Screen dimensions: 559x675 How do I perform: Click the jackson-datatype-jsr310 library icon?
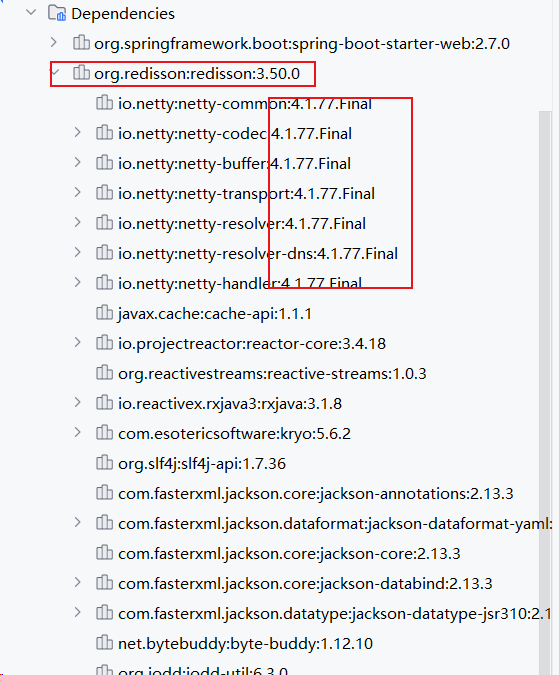coord(104,613)
